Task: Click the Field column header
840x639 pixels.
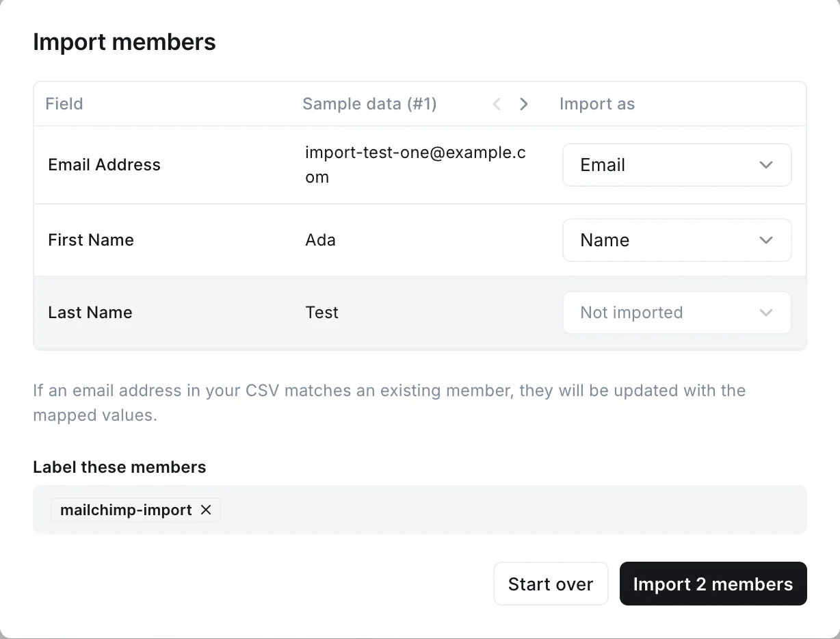Action: pyautogui.click(x=64, y=104)
